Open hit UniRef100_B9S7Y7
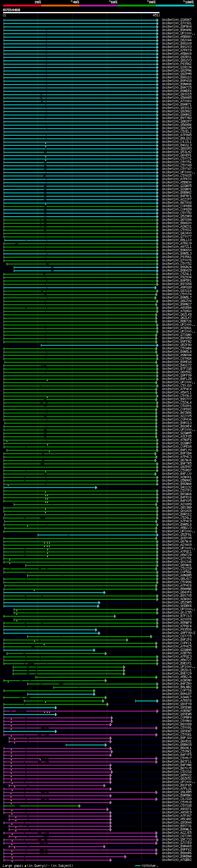Screen dimensions: 197x868 coord(177,399)
